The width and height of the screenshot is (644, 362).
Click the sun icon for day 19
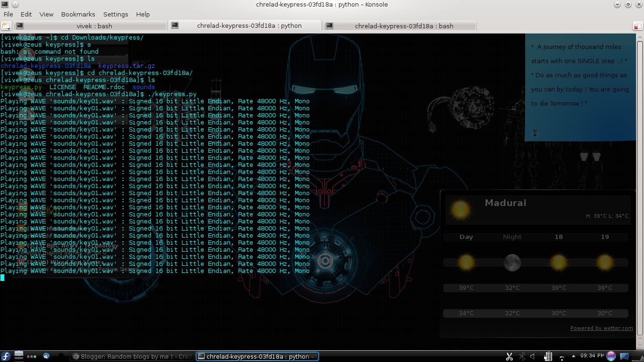coord(605,263)
